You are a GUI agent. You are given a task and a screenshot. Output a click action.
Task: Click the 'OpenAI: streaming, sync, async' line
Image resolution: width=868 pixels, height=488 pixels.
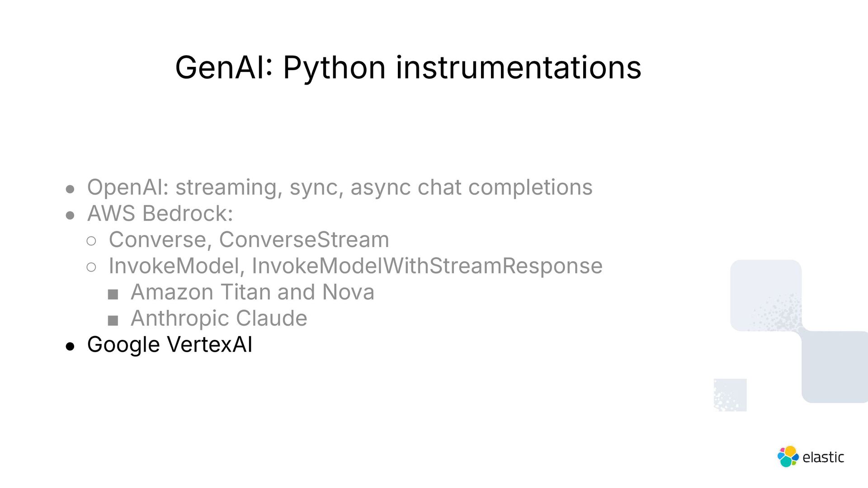[x=340, y=188]
